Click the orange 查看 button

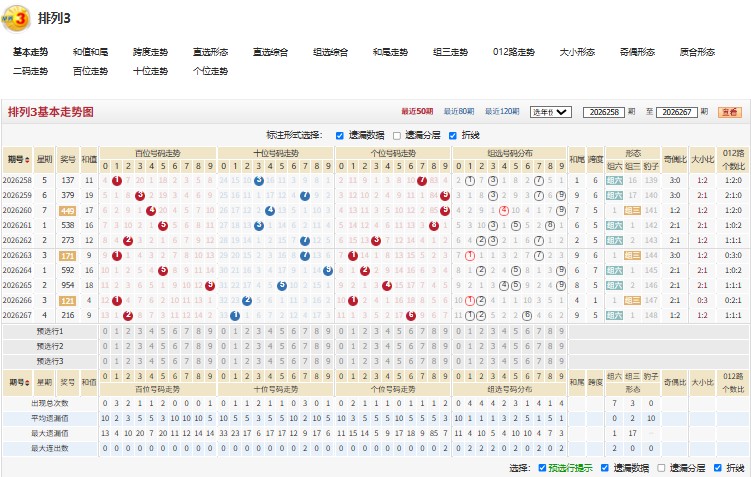[x=730, y=112]
